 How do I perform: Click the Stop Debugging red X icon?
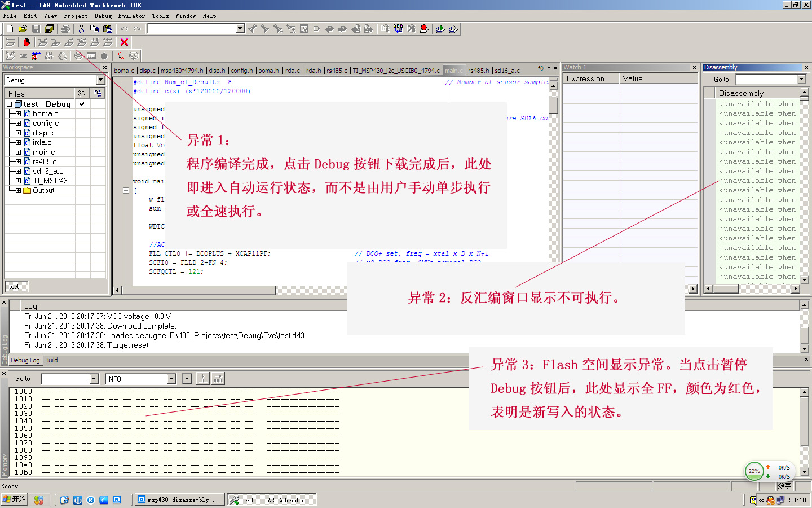tap(125, 42)
